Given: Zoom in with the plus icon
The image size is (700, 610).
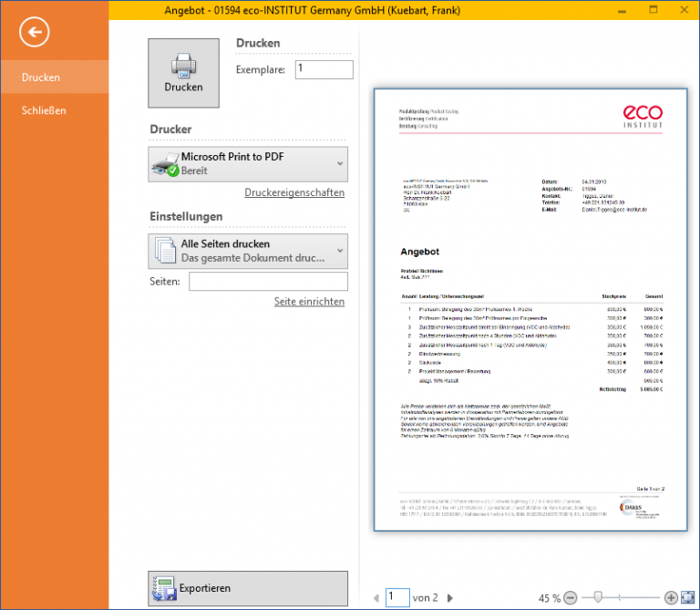Looking at the screenshot, I should pos(671,597).
